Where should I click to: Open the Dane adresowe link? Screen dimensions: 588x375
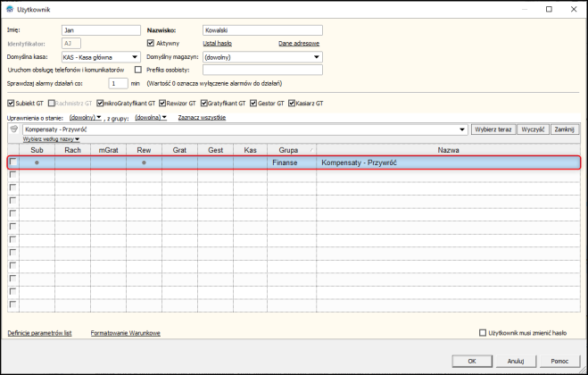click(299, 44)
